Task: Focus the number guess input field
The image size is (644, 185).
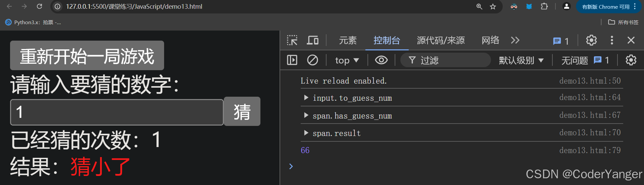Action: (x=117, y=112)
